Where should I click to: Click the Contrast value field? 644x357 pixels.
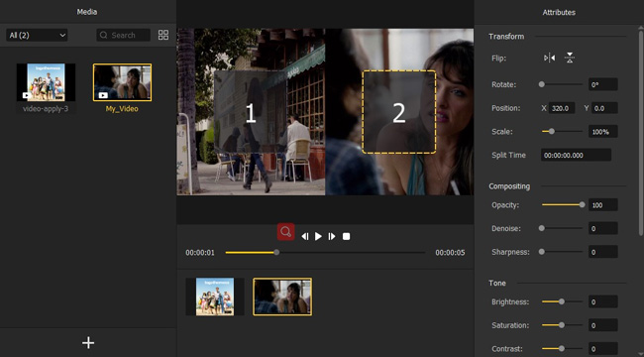pos(603,349)
